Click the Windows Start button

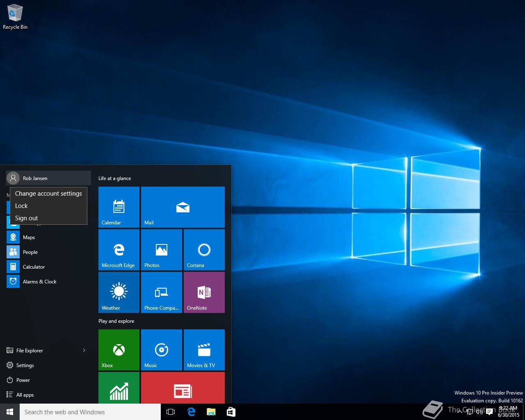[x=10, y=412]
